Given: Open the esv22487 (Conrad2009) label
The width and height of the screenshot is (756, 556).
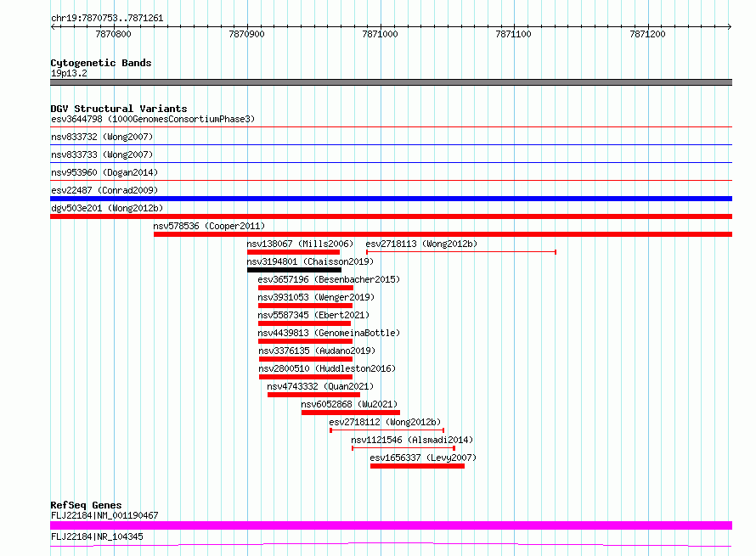Looking at the screenshot, I should [x=104, y=190].
